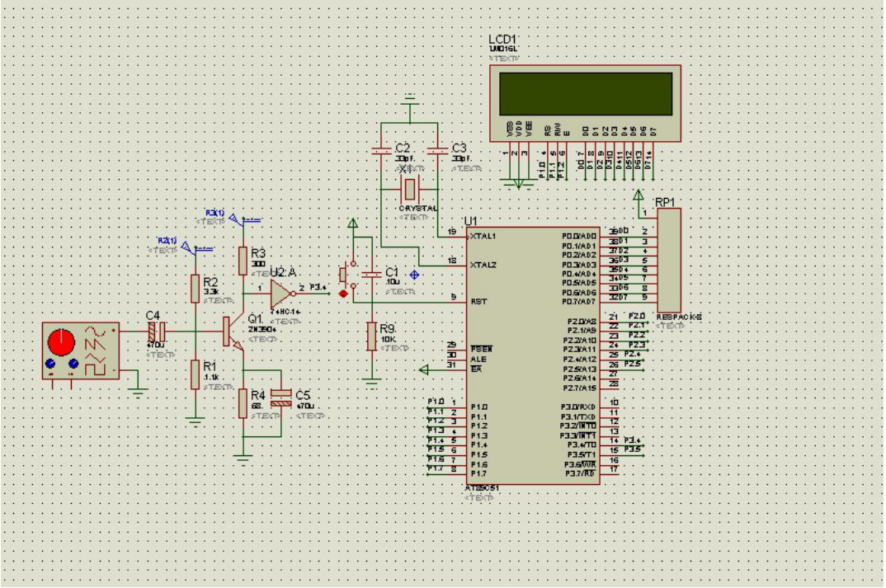Click the left blue knob on signal generator
This screenshot has width=886, height=588.
click(x=50, y=364)
